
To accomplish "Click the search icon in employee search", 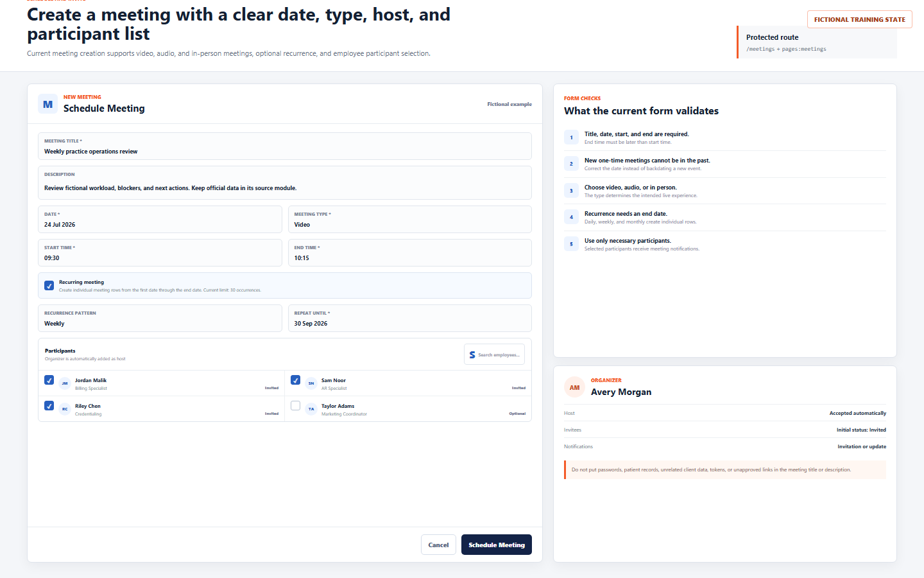I will 472,355.
